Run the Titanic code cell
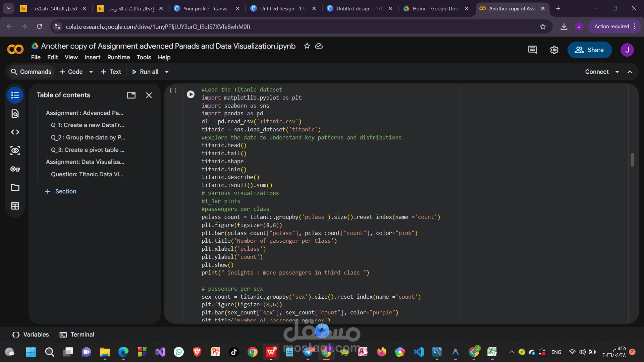644x362 pixels. pos(191,95)
